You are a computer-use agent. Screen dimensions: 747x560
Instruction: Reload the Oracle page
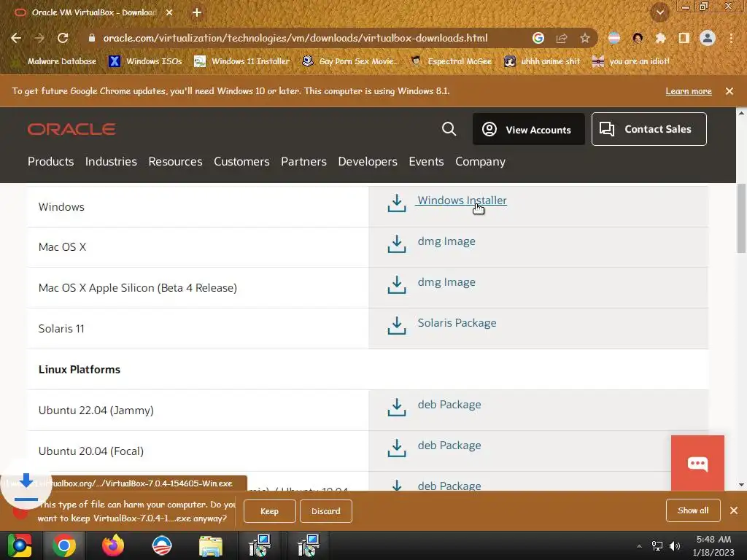point(63,38)
